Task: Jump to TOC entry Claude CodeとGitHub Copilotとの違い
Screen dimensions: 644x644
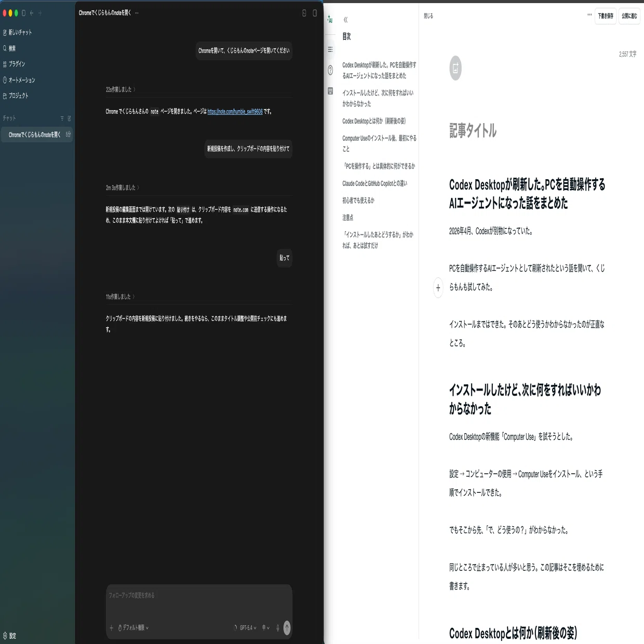Action: pyautogui.click(x=374, y=183)
